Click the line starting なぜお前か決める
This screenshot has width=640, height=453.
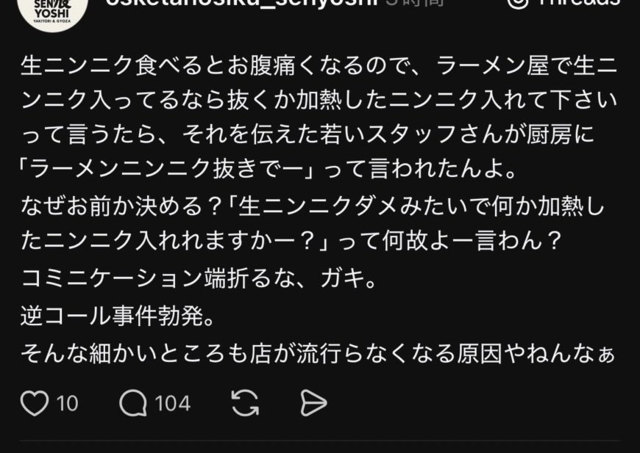coord(313,207)
